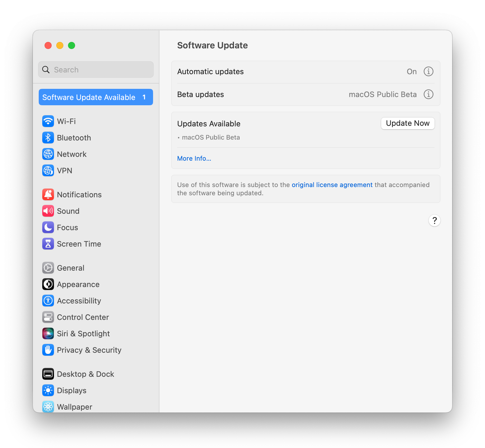485x448 pixels.
Task: Click the Update Now button
Action: [408, 123]
